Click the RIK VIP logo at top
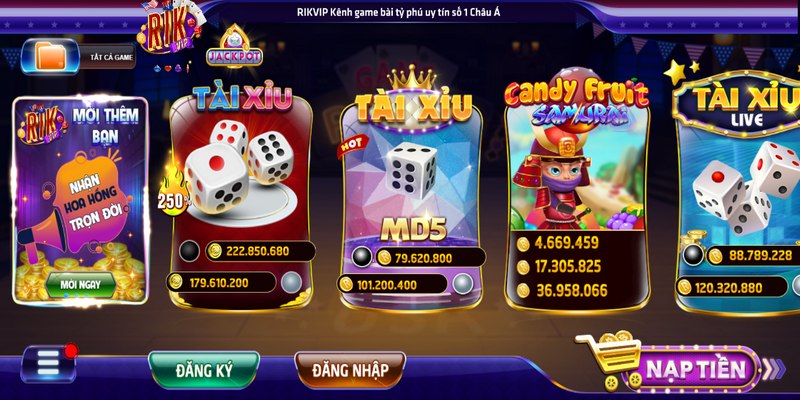This screenshot has height=400, width=800. pos(170,30)
